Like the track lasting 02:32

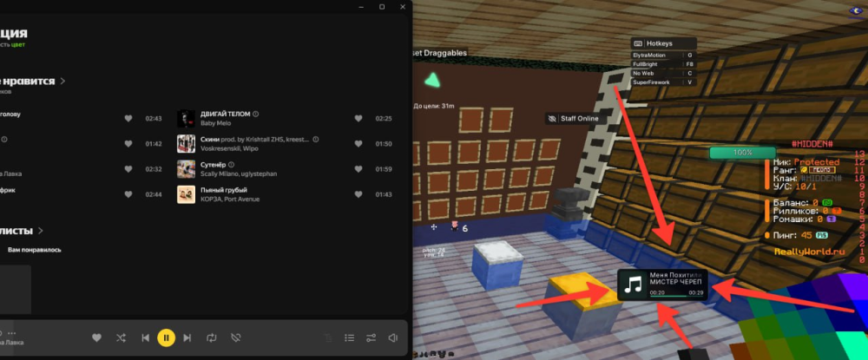point(128,169)
